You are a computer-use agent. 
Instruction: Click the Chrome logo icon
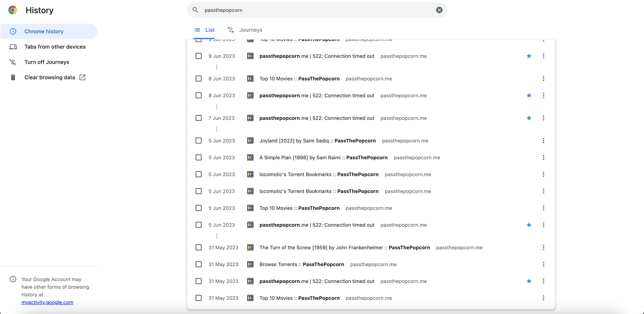[12, 10]
